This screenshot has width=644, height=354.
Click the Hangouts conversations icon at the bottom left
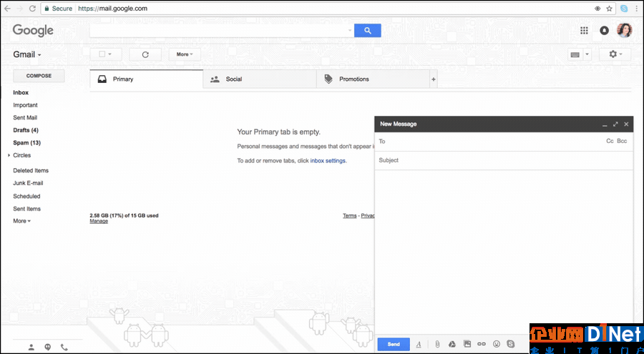[48, 347]
